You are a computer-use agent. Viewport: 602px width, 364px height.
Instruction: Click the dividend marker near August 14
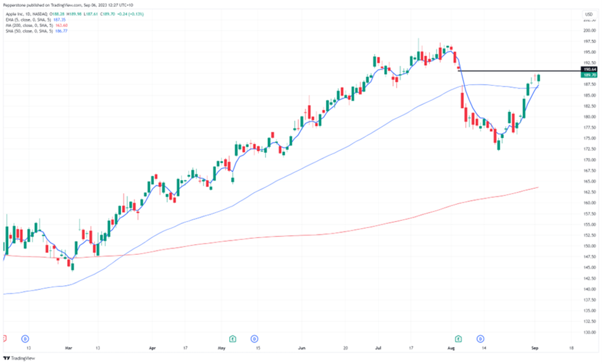pyautogui.click(x=479, y=339)
